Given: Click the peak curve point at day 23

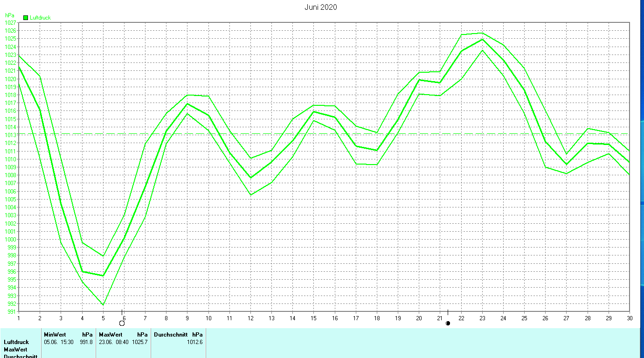Looking at the screenshot, I should [482, 33].
